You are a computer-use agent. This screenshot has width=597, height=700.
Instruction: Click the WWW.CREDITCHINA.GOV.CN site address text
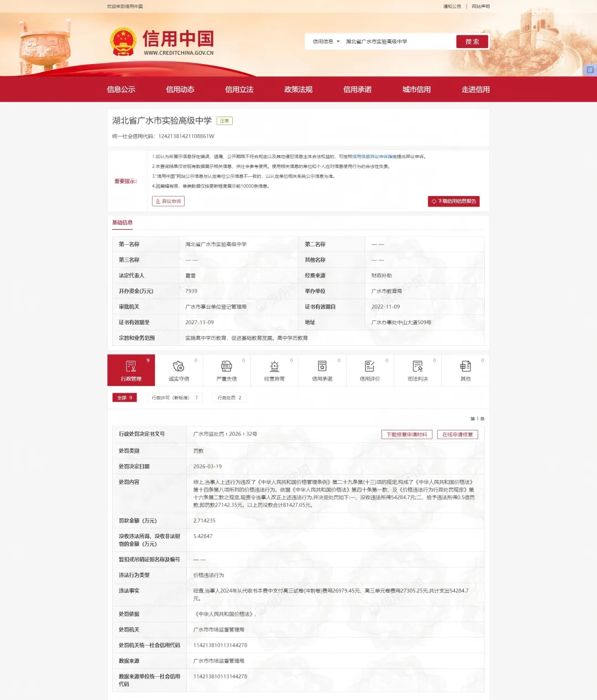coord(179,53)
